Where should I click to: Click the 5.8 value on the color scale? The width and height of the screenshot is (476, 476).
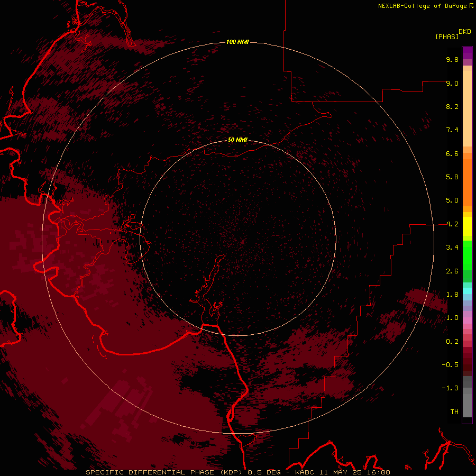(452, 177)
